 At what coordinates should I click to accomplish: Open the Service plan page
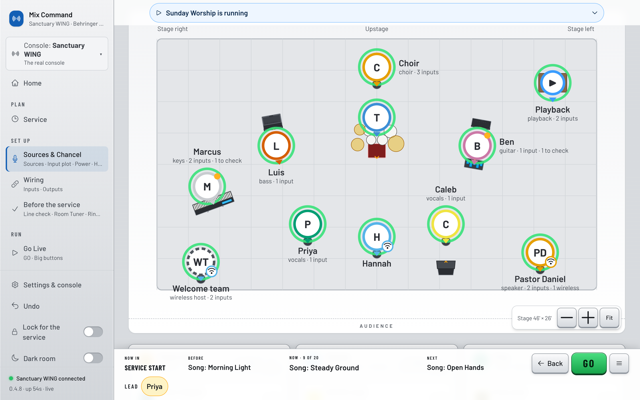[x=57, y=120]
